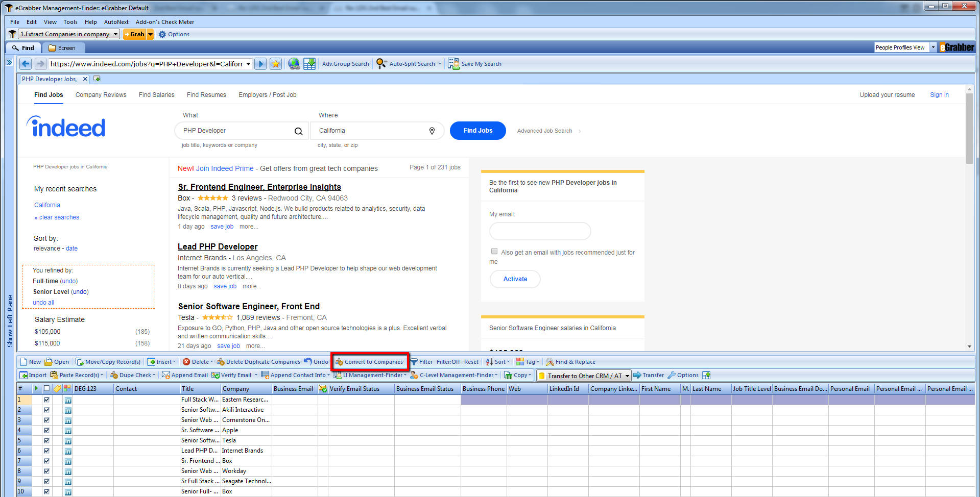Toggle checkbox for Apple row
Viewport: 980px width, 497px height.
(x=46, y=430)
